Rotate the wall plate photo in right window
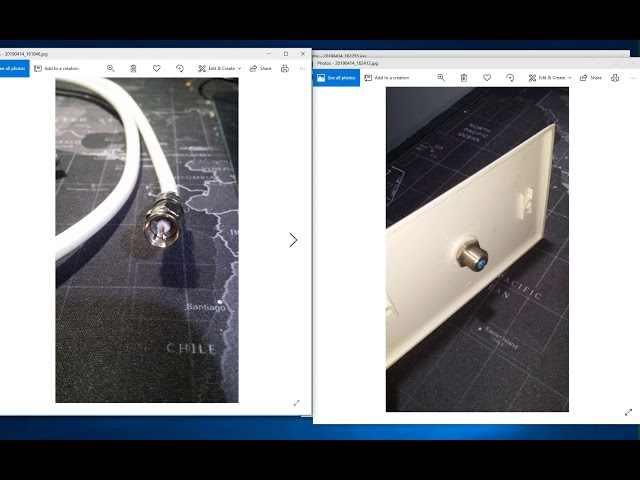This screenshot has width=640, height=480. click(510, 78)
